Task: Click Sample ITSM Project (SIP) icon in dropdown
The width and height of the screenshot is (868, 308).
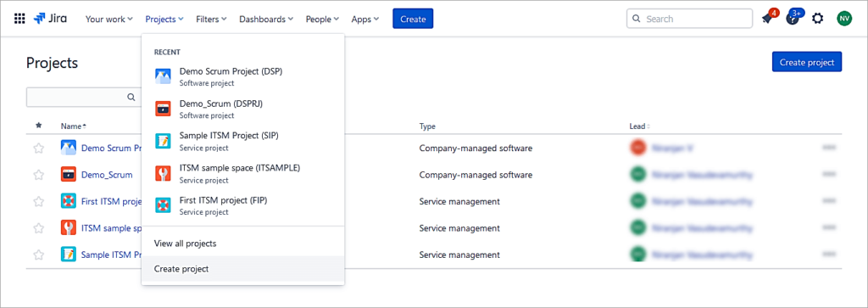Action: pyautogui.click(x=164, y=141)
